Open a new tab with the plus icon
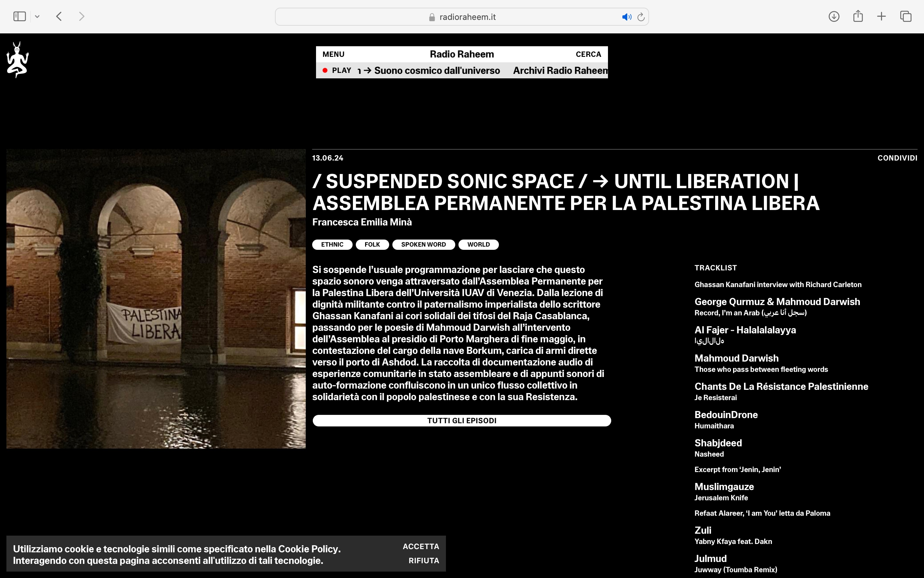 point(881,16)
